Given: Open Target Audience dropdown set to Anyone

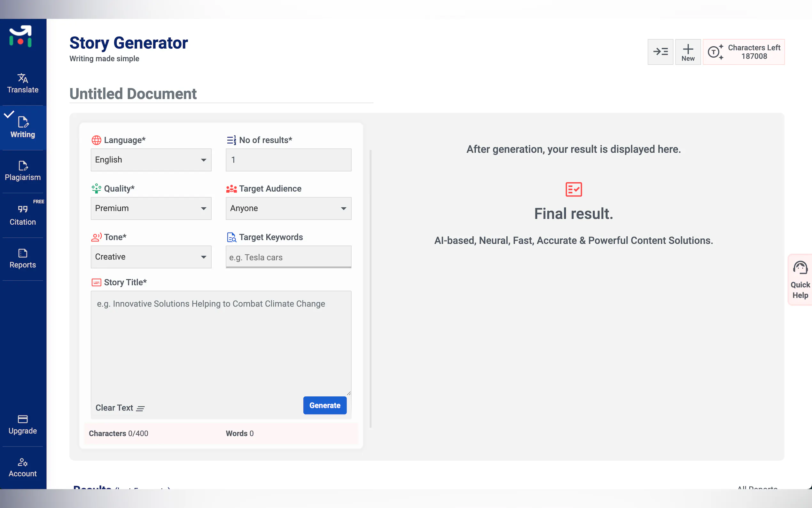Looking at the screenshot, I should pos(288,208).
